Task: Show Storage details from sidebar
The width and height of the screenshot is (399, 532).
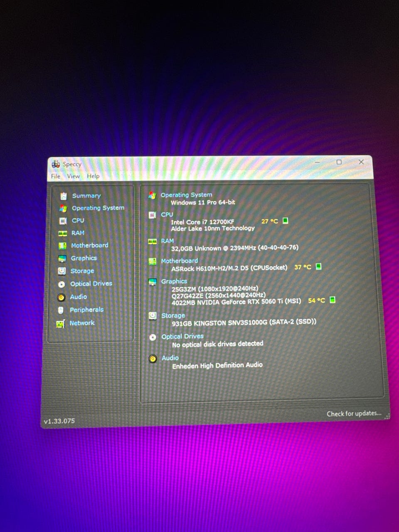Action: click(x=82, y=271)
